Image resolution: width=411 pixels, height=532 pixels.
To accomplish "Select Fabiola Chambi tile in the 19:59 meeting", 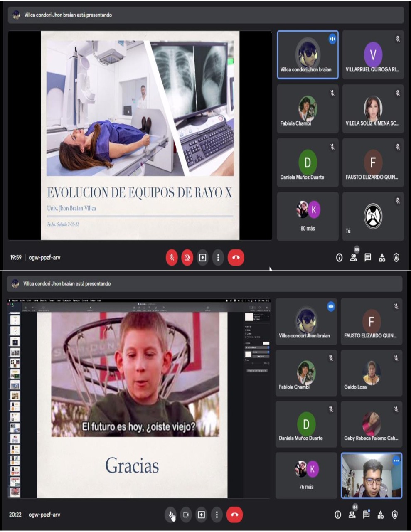I will pyautogui.click(x=308, y=109).
